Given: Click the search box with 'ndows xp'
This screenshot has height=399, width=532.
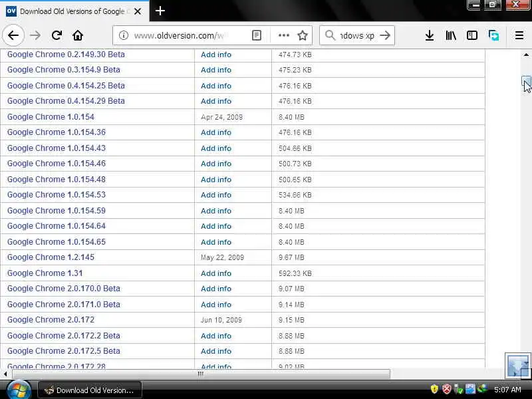Looking at the screenshot, I should point(357,35).
